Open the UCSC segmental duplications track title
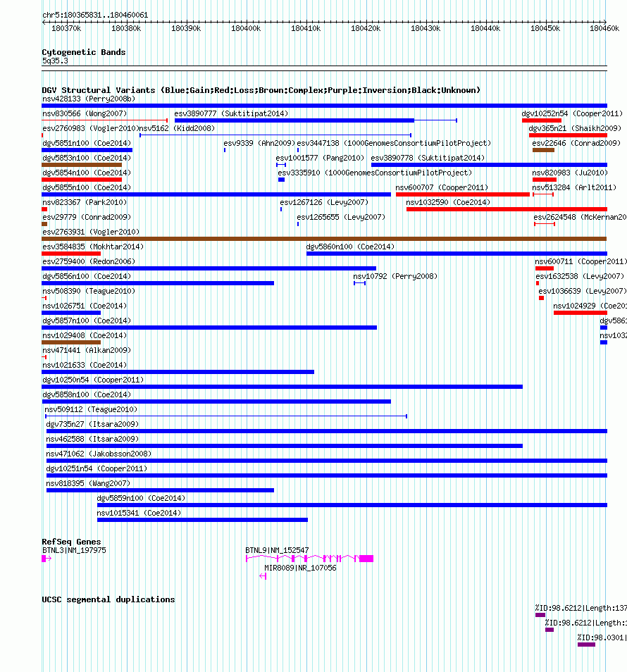 point(108,599)
